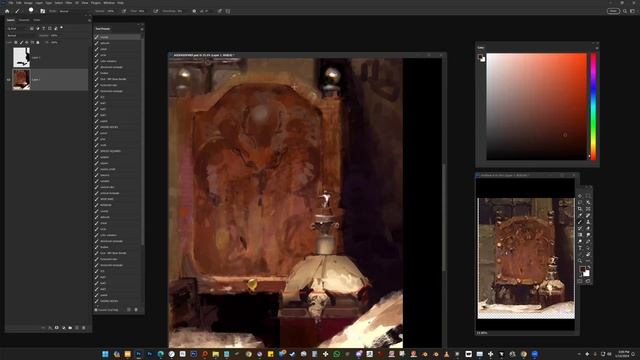Open smoothing options gear icon
This screenshot has width=640, height=360.
click(194, 11)
